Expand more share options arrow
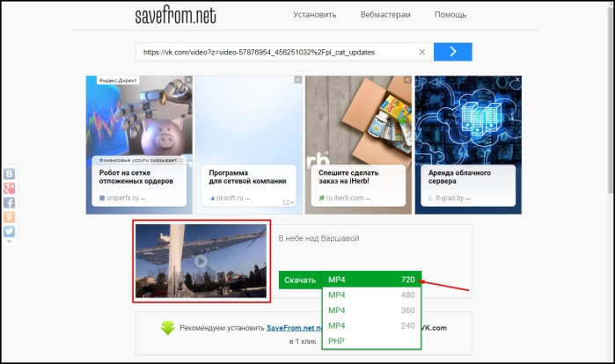This screenshot has width=615, height=364. point(9,242)
